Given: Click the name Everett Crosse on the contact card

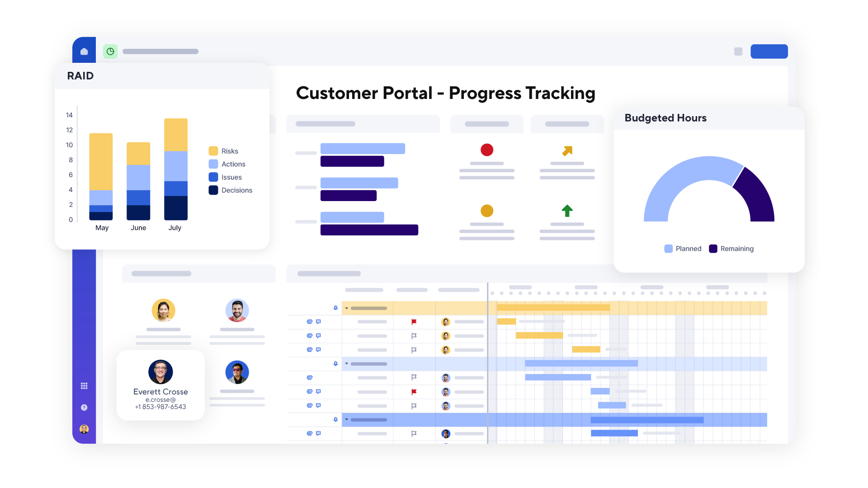Looking at the screenshot, I should tap(160, 392).
